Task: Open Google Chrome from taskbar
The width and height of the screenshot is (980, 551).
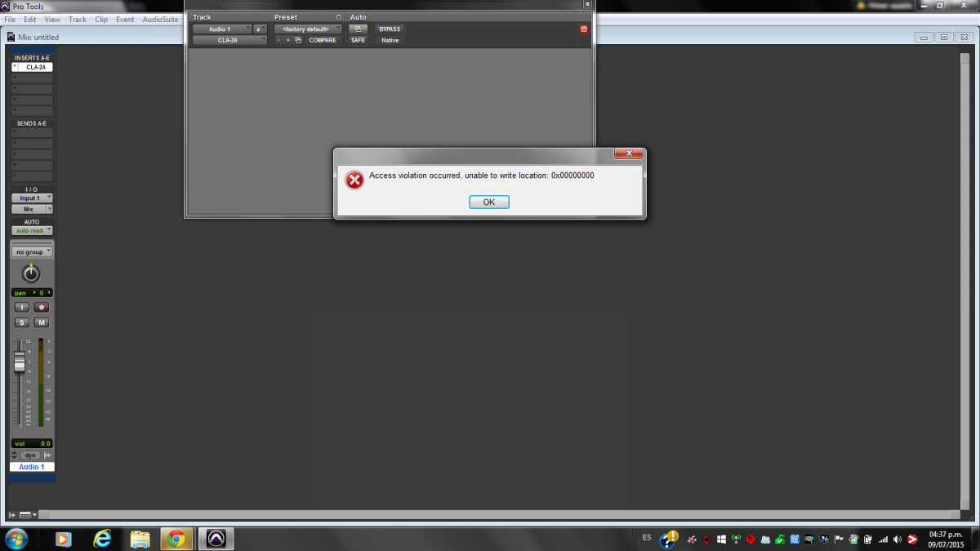Action: 176,539
